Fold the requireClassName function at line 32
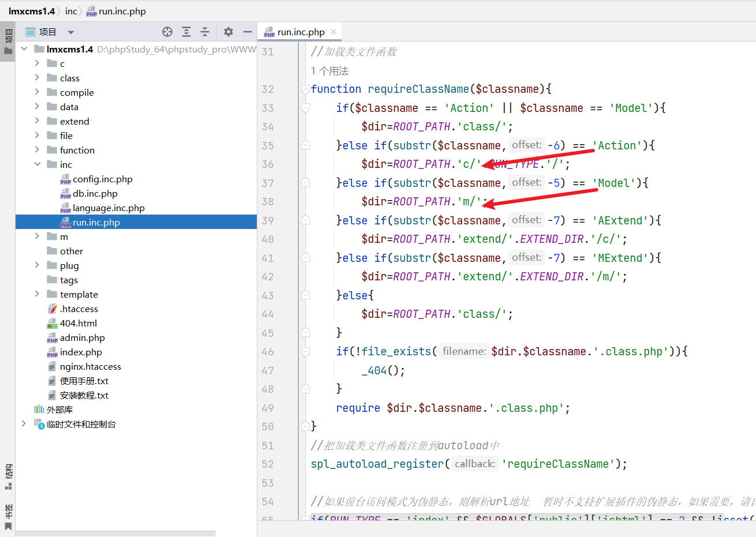 point(305,89)
